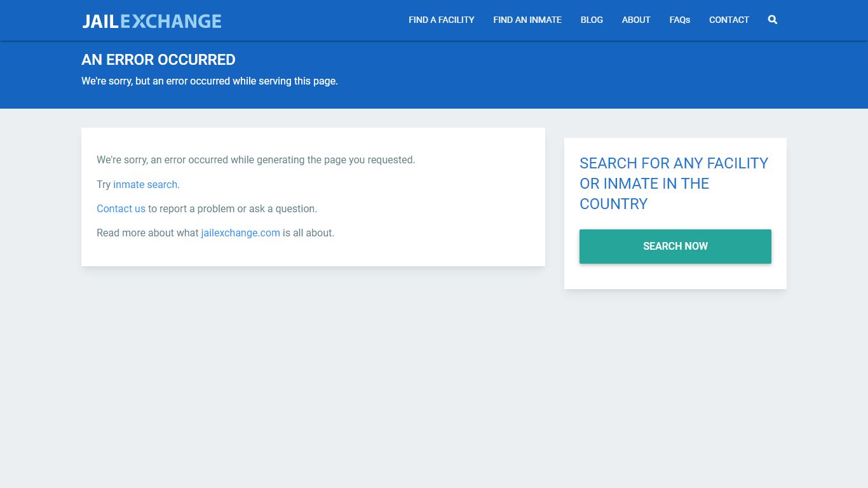Click the green Search Now button
The width and height of the screenshot is (868, 488).
[x=675, y=247]
